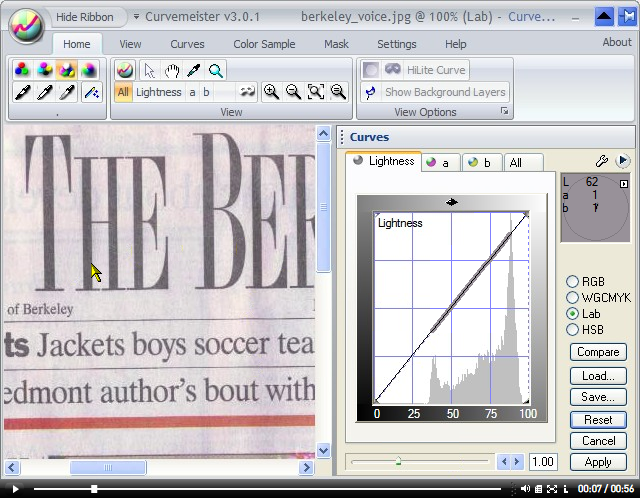Open the Settings ribbon tab
The width and height of the screenshot is (640, 498).
(x=397, y=44)
